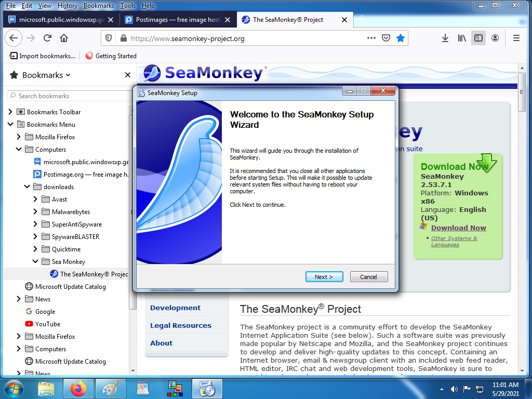Click the Search bookmarks field

coord(70,96)
